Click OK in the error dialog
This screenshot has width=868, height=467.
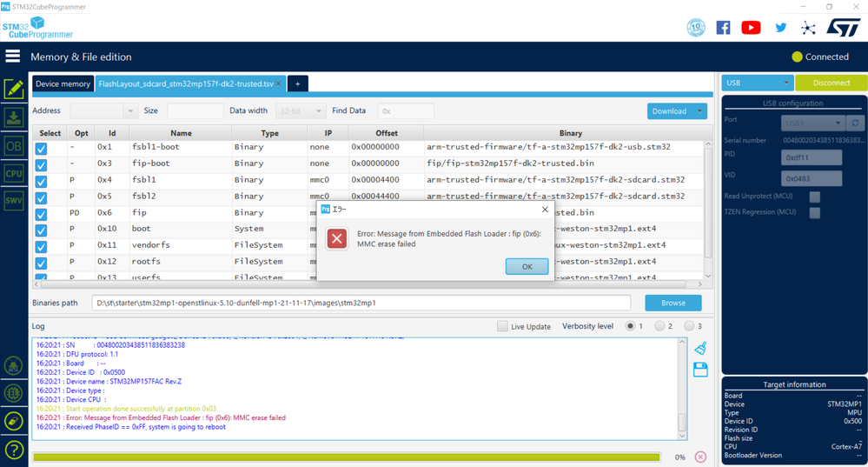point(527,266)
